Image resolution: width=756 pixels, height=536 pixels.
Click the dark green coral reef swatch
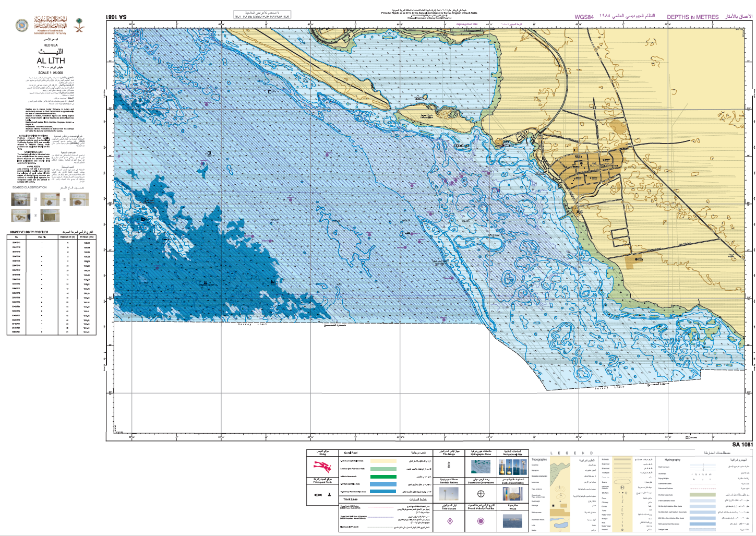coord(383,477)
